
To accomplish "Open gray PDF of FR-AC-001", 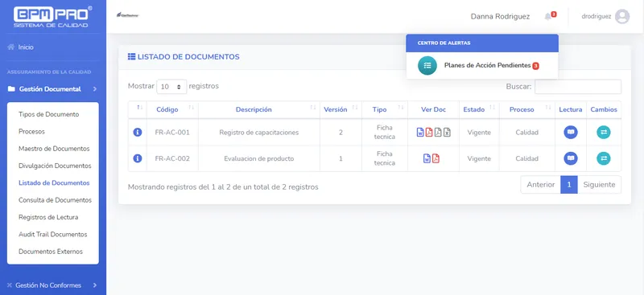I will click(438, 132).
